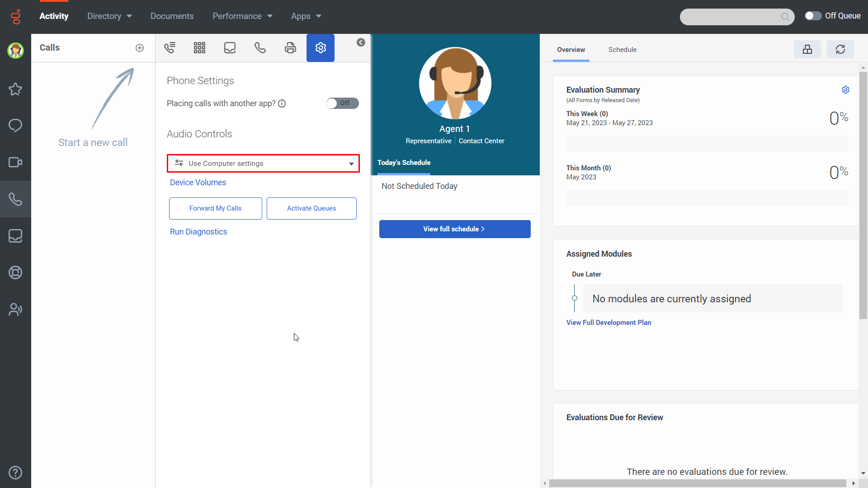This screenshot has height=488, width=868.
Task: Click the phone settings gear icon
Action: tap(321, 48)
